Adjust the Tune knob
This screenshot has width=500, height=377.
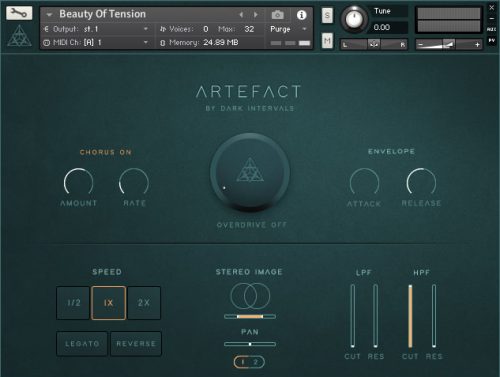click(x=354, y=19)
